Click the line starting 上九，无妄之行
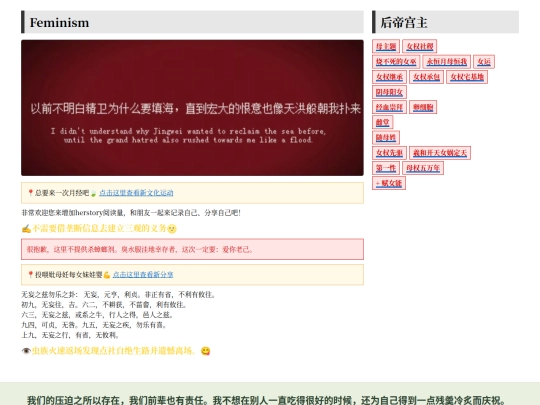540x405 pixels. (x=71, y=335)
